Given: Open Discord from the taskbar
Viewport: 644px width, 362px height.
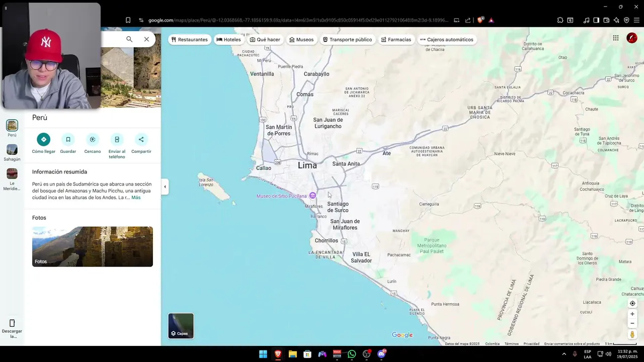Looking at the screenshot, I should pos(381,354).
